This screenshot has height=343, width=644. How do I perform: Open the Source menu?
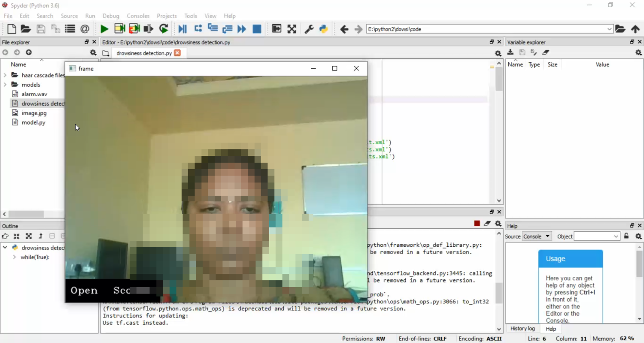pos(69,16)
